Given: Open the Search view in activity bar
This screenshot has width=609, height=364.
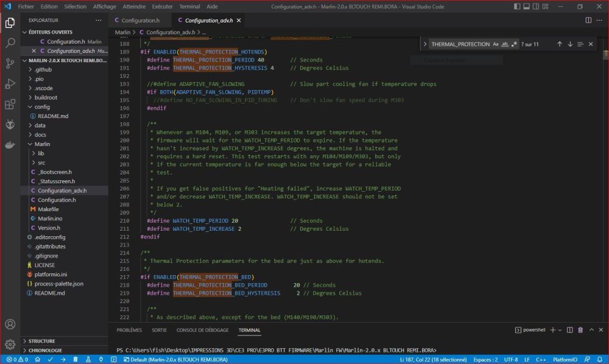Looking at the screenshot, I should pyautogui.click(x=10, y=43).
